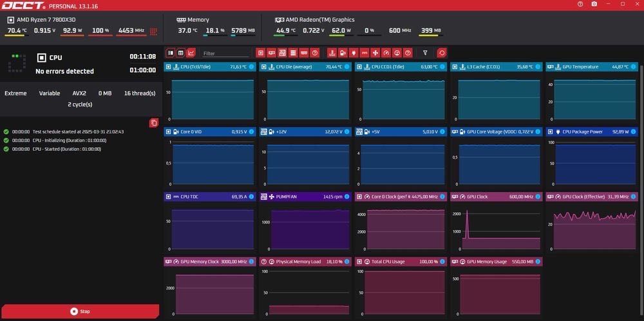Click the 'Extreme' test mode text
This screenshot has width=644, height=321.
[x=15, y=93]
